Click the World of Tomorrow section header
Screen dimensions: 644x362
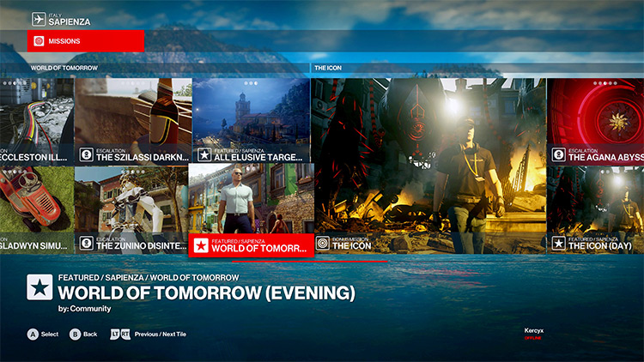click(64, 68)
